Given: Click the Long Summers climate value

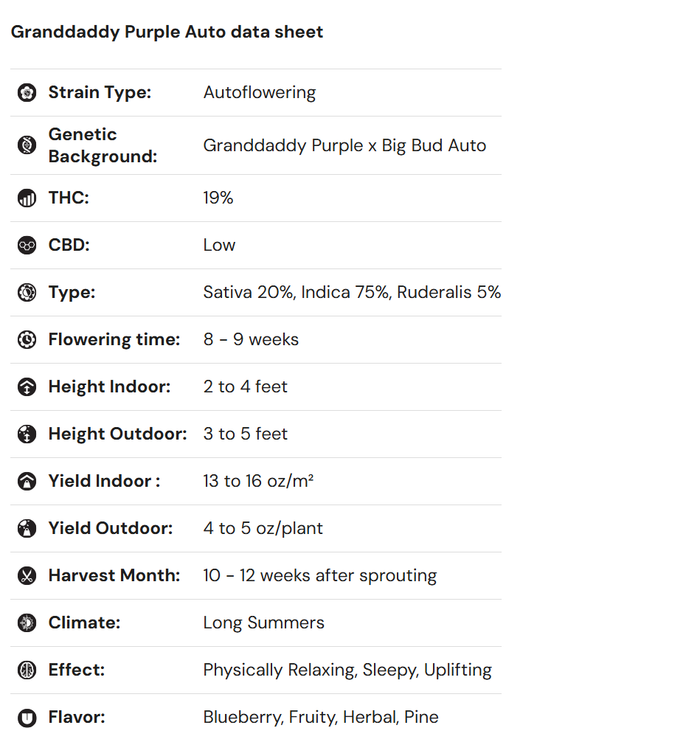Looking at the screenshot, I should pyautogui.click(x=263, y=623).
